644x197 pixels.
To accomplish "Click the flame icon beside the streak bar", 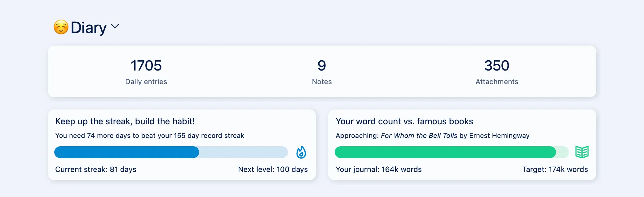I will pos(301,152).
